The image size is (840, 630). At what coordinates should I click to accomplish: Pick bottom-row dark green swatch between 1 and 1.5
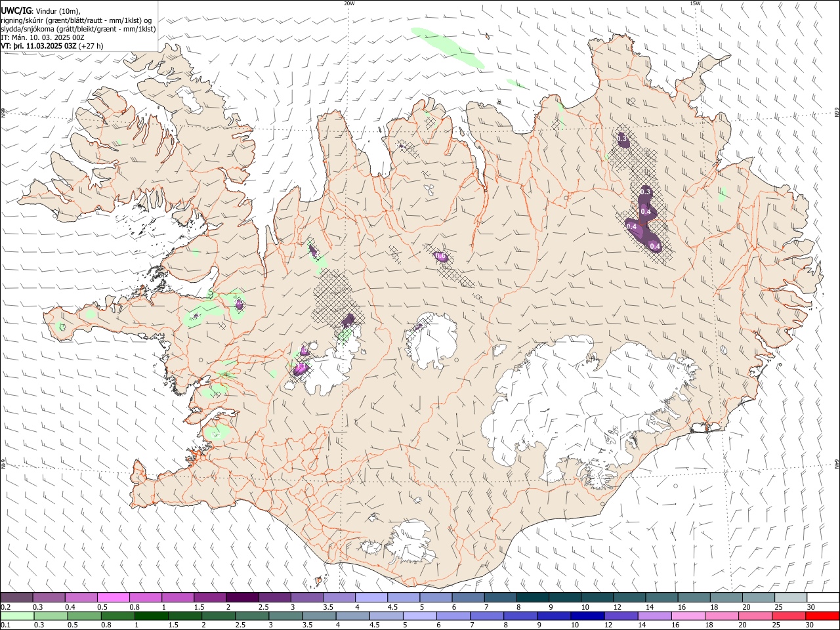(x=151, y=616)
